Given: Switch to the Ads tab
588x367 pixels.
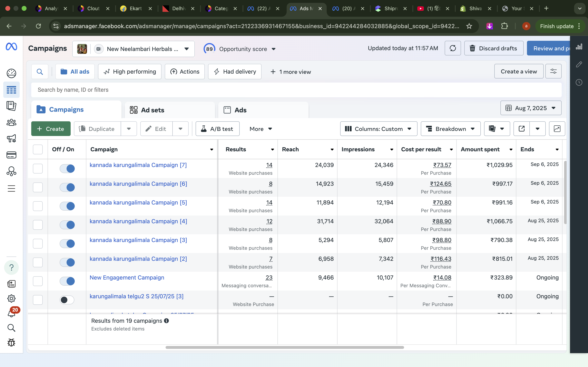Looking at the screenshot, I should [240, 110].
